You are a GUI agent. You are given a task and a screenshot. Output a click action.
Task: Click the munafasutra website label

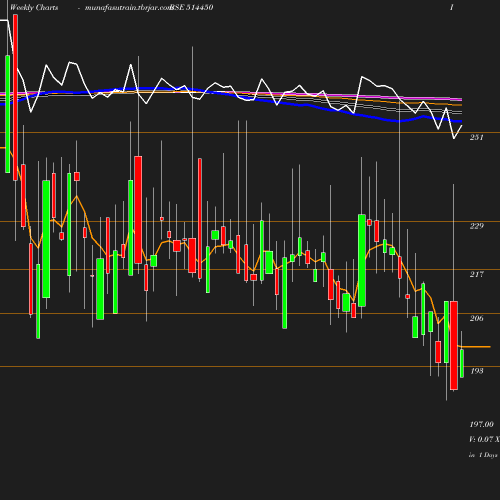tap(128, 7)
